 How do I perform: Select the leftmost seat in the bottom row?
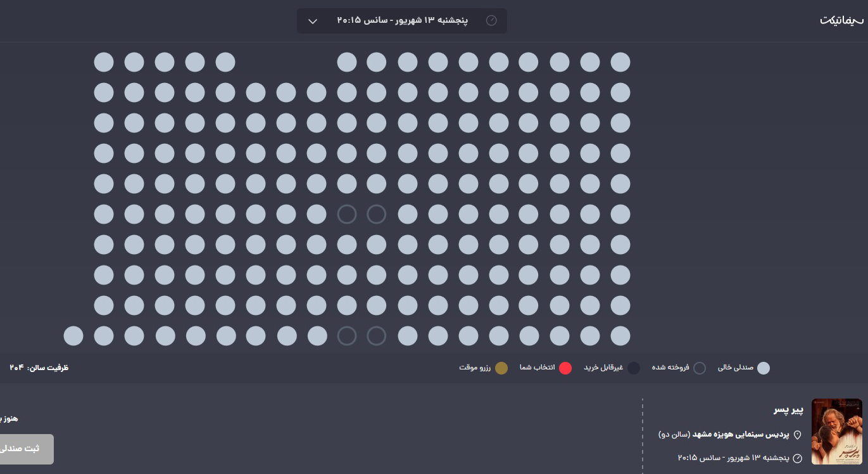(73, 336)
